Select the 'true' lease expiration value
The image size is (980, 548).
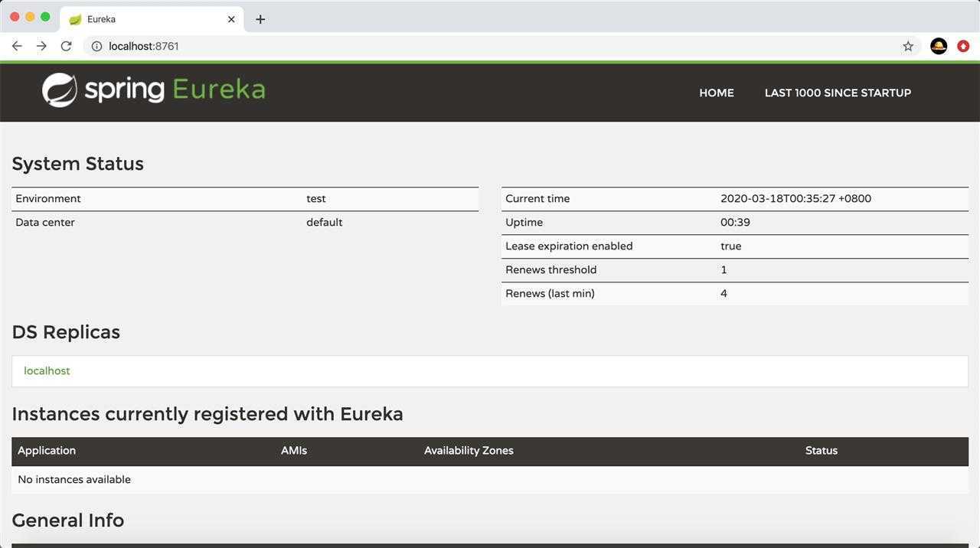click(730, 246)
